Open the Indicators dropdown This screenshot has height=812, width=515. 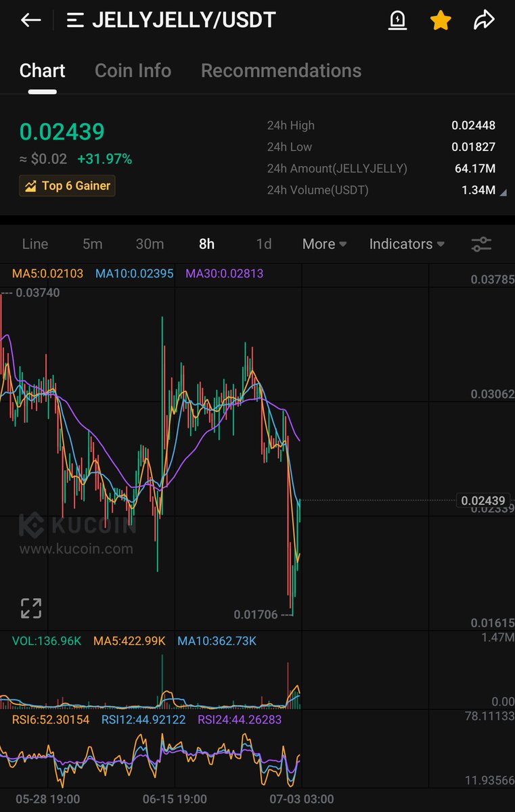pyautogui.click(x=407, y=244)
